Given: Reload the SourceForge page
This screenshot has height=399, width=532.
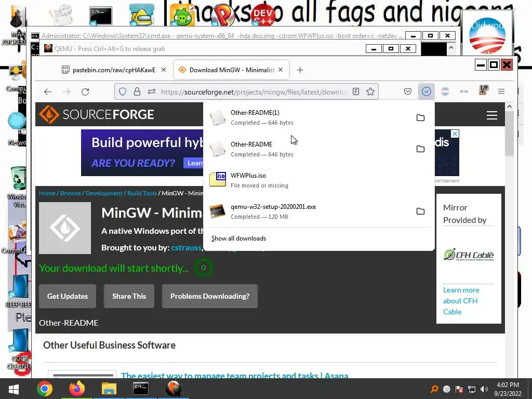Looking at the screenshot, I should pos(85,92).
